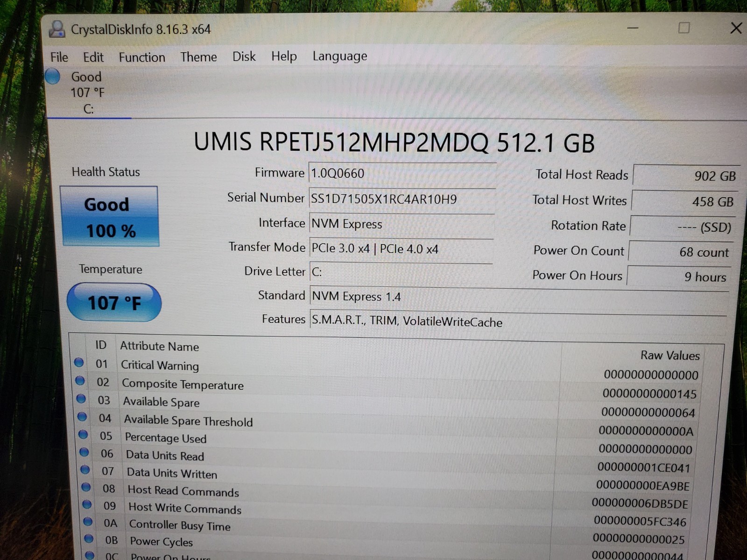The height and width of the screenshot is (560, 747).
Task: Click the Transfer Mode field value
Action: [x=401, y=249]
